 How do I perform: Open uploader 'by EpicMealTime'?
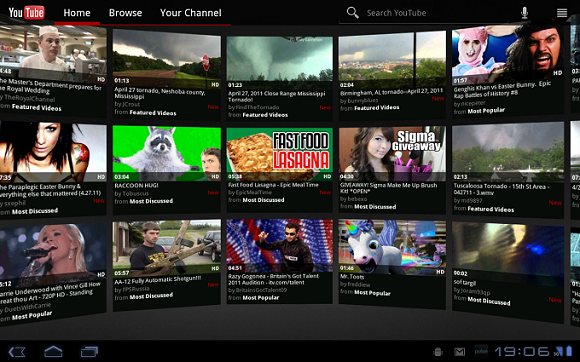tap(250, 192)
